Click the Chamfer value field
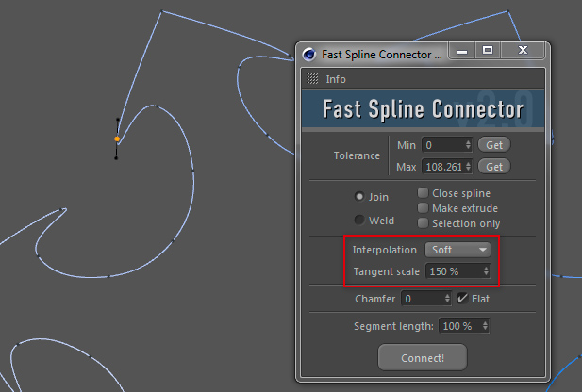The height and width of the screenshot is (392, 582). point(425,299)
